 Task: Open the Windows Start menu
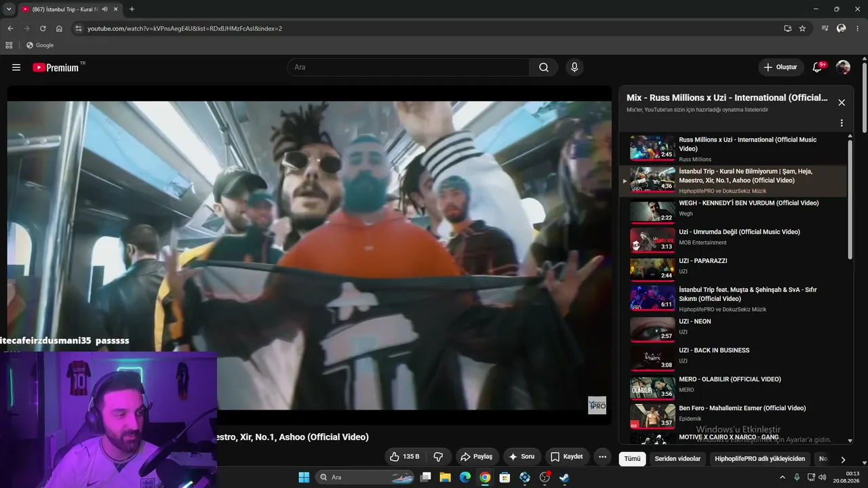pyautogui.click(x=304, y=477)
